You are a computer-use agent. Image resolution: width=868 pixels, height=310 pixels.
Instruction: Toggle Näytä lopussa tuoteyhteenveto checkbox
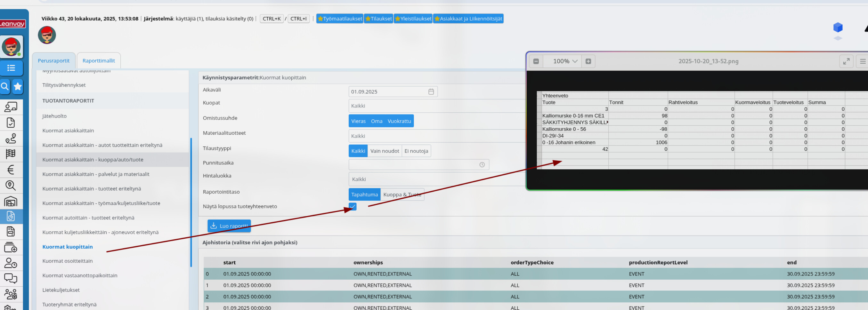pyautogui.click(x=353, y=206)
